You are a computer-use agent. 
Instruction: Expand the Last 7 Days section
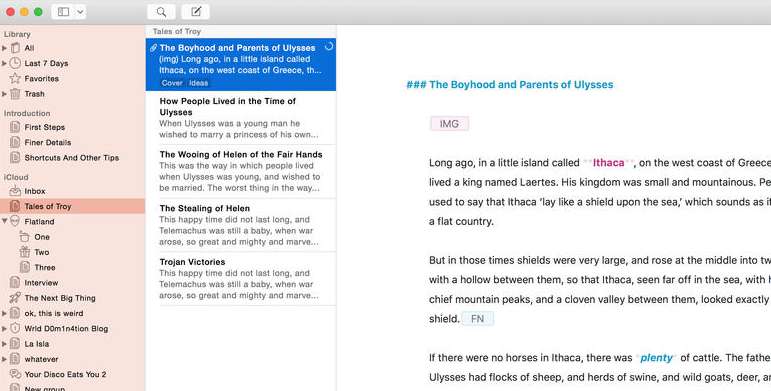click(4, 63)
